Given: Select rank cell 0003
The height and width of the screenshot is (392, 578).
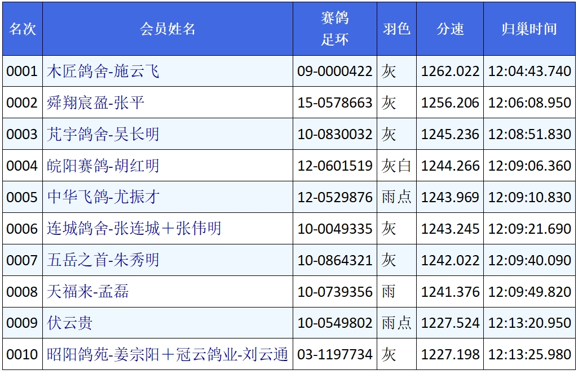Looking at the screenshot, I should coord(22,134).
